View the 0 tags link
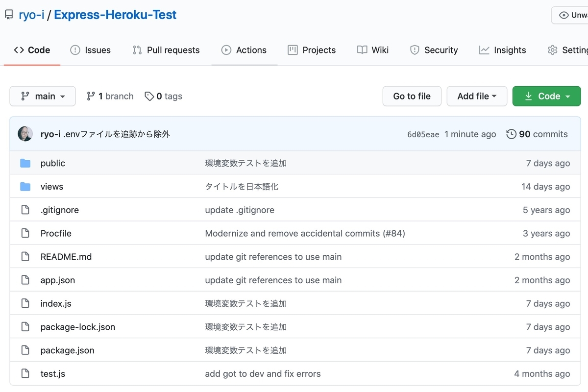Image resolution: width=588 pixels, height=392 pixels. click(164, 97)
